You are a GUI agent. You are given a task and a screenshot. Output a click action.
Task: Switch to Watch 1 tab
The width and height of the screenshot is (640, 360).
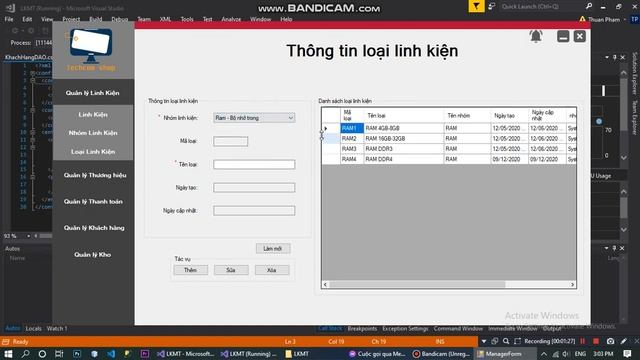(x=57, y=328)
